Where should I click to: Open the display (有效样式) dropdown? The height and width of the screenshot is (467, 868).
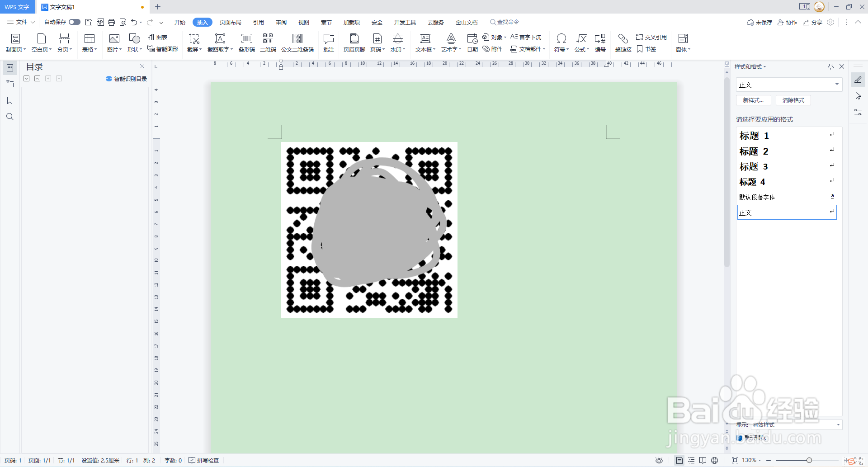coord(839,425)
